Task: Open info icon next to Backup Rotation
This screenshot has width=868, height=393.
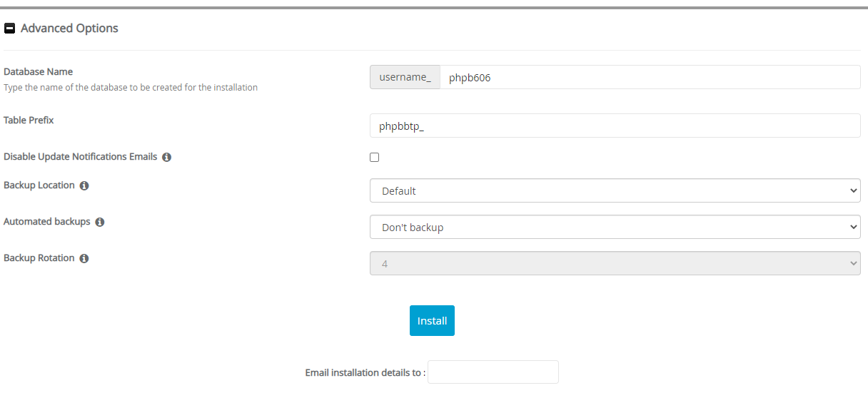Action: click(x=84, y=259)
